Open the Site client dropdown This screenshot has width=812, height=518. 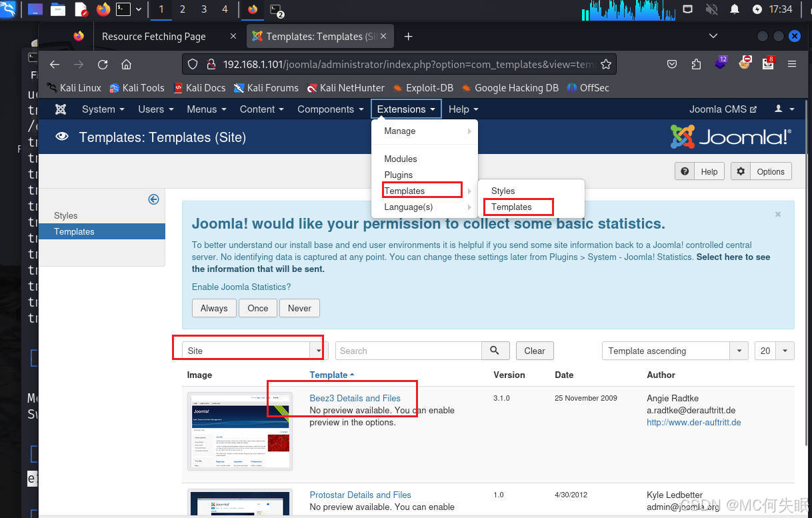coord(255,351)
